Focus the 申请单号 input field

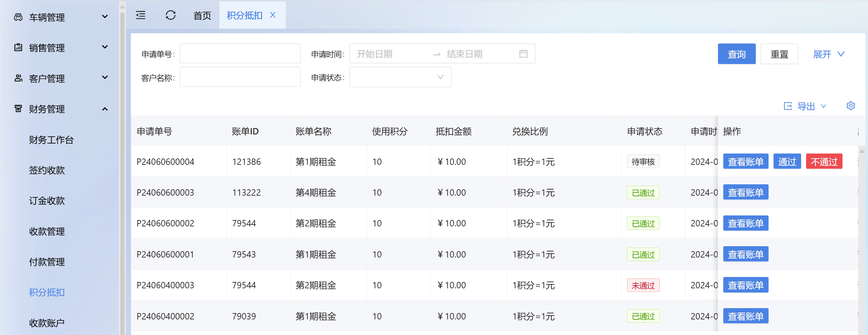pos(240,54)
